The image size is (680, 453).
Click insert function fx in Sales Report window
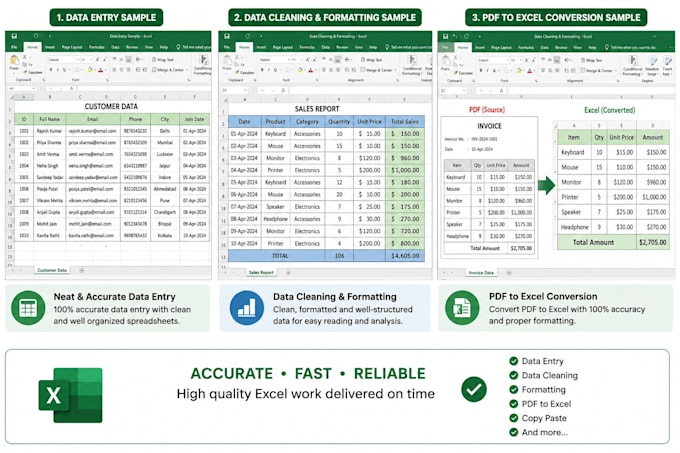[x=283, y=90]
